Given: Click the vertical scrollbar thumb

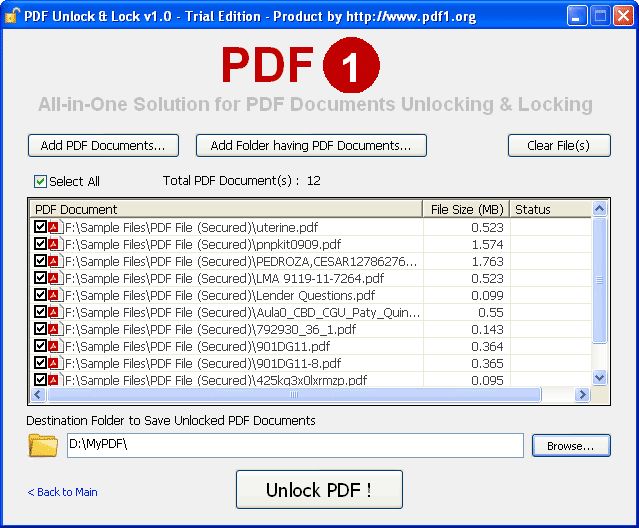Looking at the screenshot, I should point(599,280).
